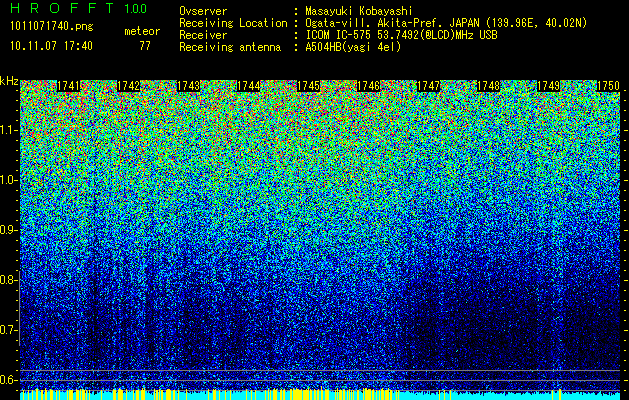Click the 1748 time marker
629x400 pixels.
pyautogui.click(x=489, y=86)
